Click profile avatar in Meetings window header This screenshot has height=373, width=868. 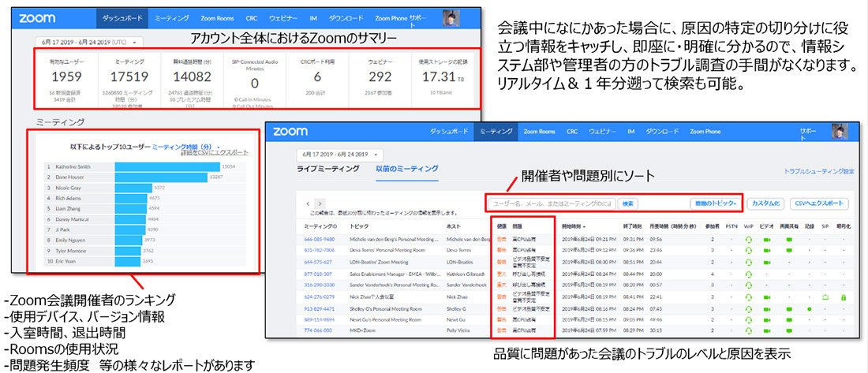coord(840,132)
